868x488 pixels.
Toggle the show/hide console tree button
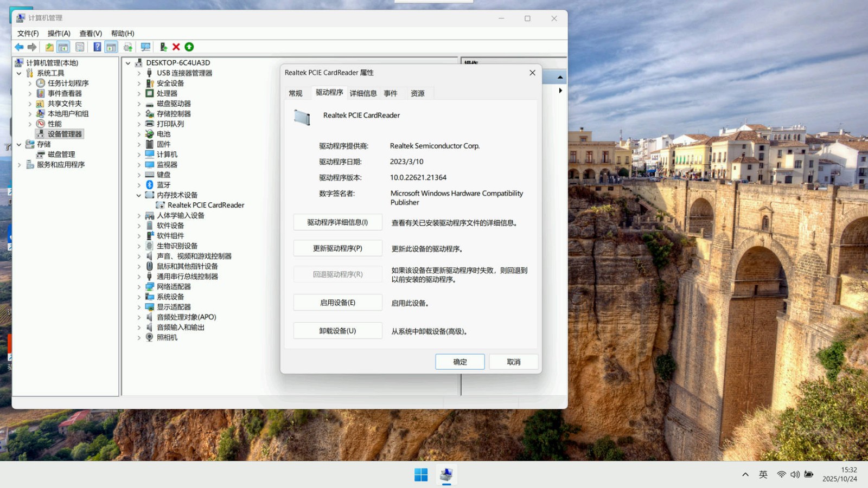[63, 47]
